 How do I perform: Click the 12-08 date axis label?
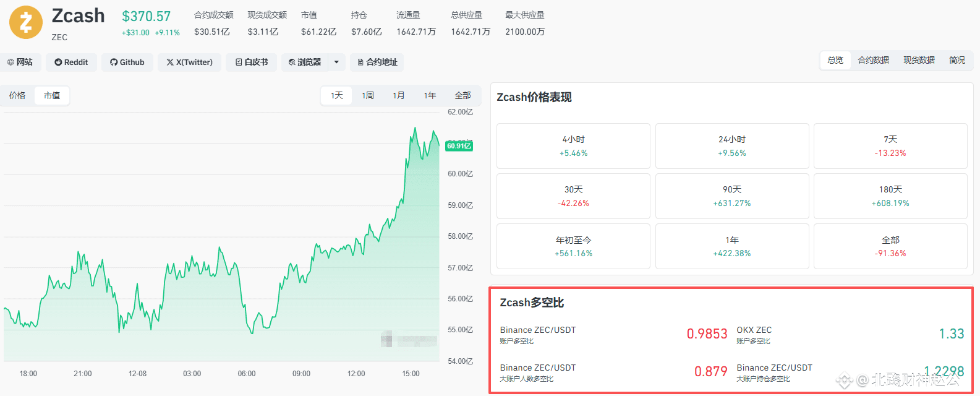137,374
